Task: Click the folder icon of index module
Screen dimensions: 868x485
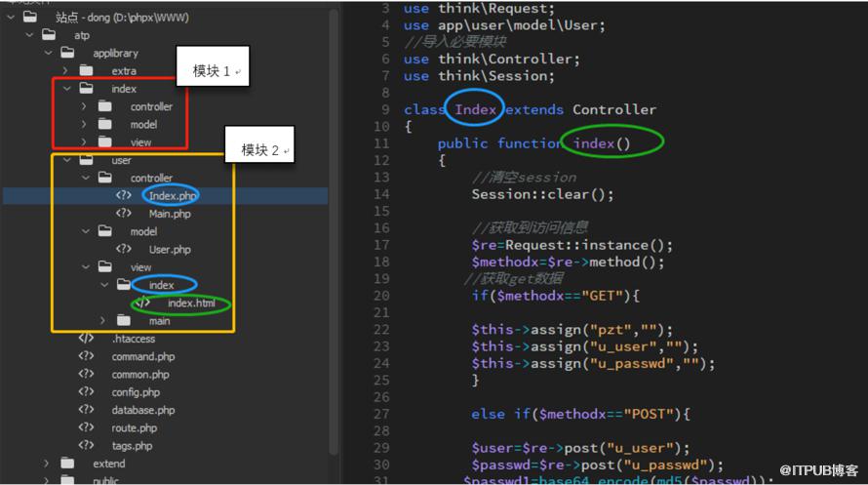Action: pos(87,88)
